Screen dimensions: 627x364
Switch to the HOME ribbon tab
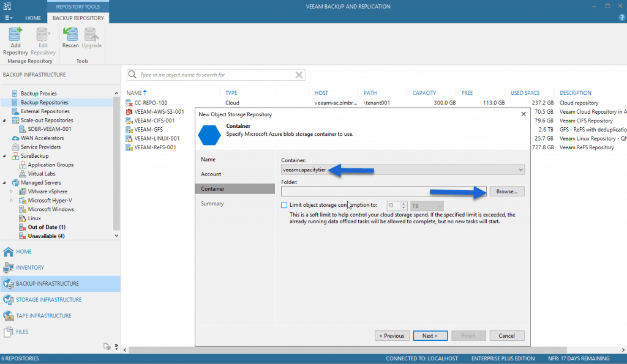click(x=33, y=18)
